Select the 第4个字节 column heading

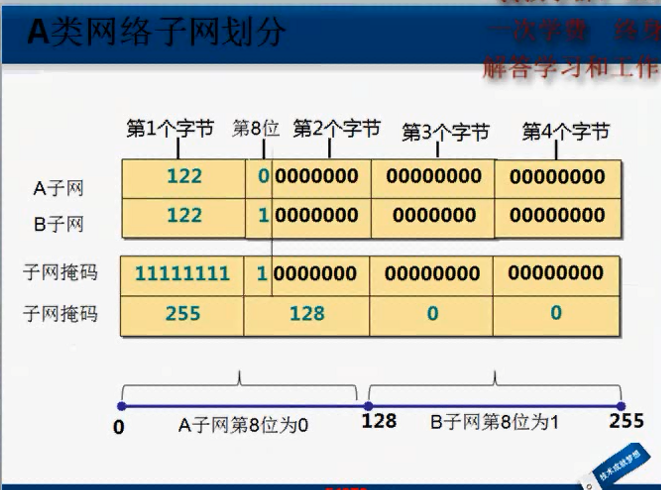(566, 132)
